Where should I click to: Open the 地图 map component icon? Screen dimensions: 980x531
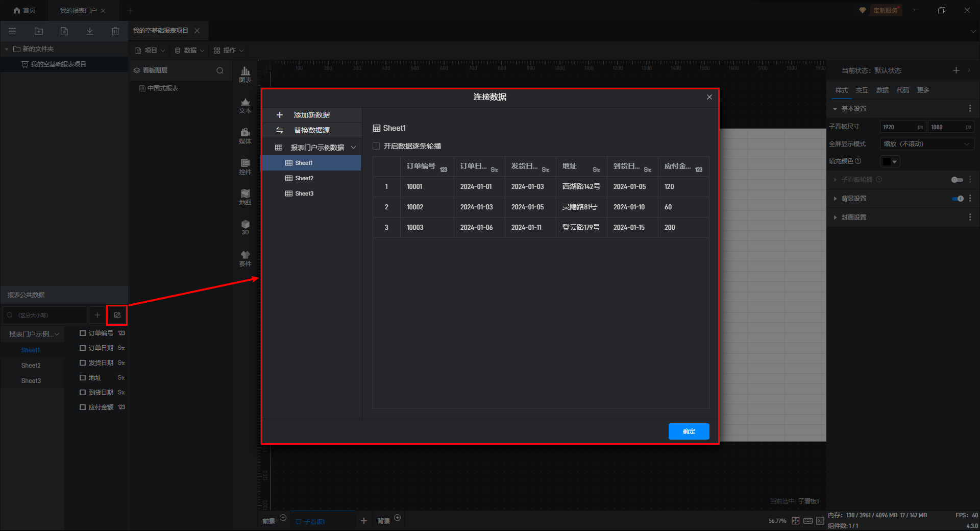[x=245, y=197]
